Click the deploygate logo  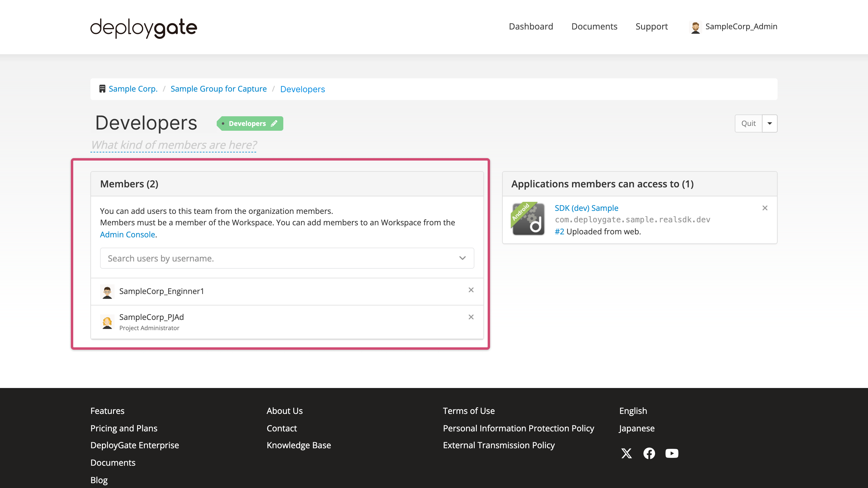[x=143, y=28]
